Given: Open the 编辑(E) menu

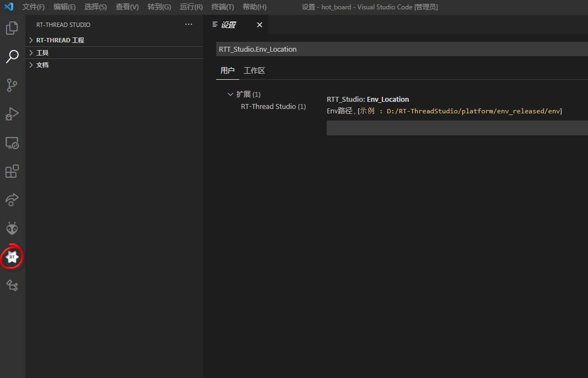Looking at the screenshot, I should click(64, 7).
